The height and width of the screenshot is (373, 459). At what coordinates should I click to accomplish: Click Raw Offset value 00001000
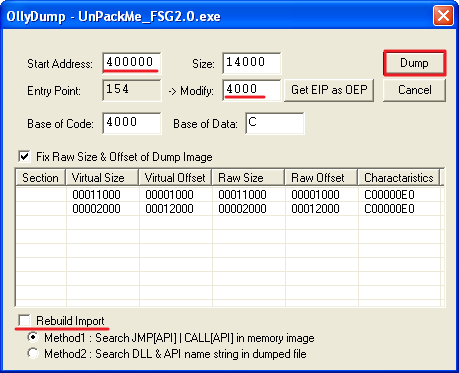[315, 195]
